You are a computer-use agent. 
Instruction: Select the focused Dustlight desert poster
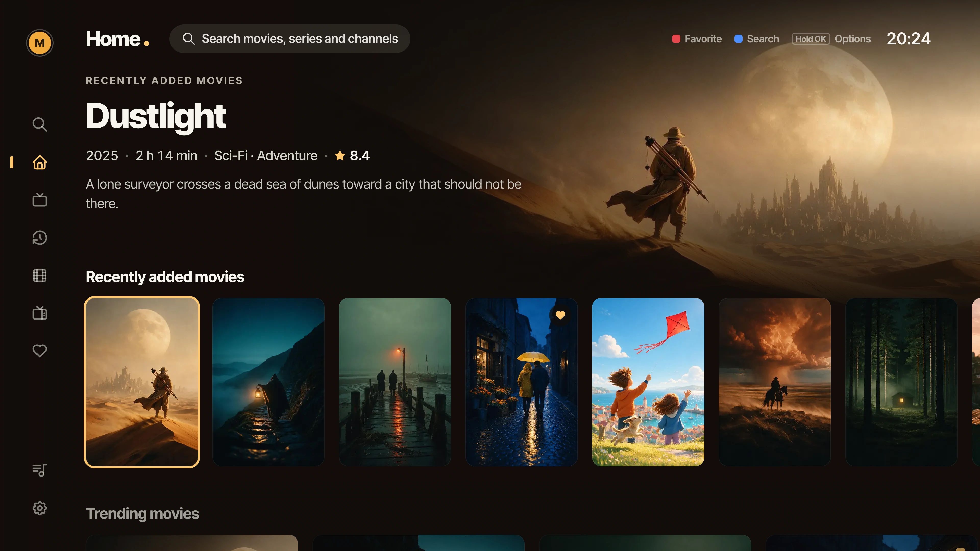click(x=142, y=382)
